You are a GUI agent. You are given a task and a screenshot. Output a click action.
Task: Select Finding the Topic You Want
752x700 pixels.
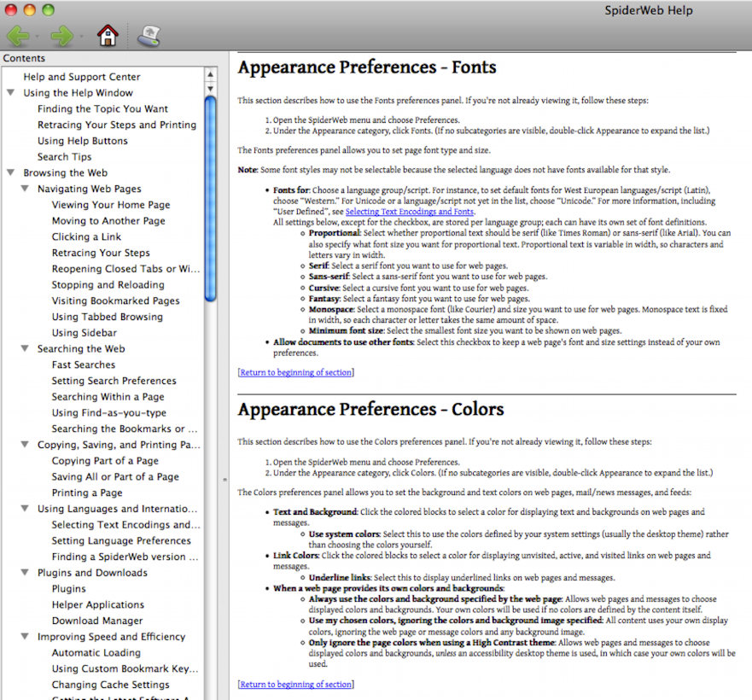[x=102, y=109]
